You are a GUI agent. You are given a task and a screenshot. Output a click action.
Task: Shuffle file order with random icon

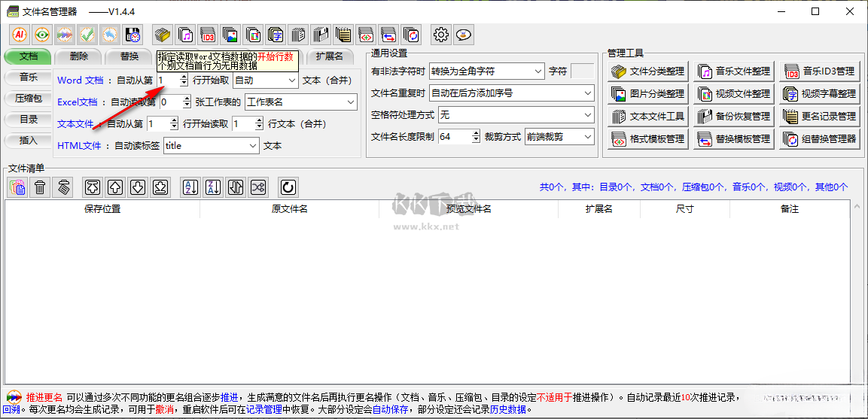[258, 187]
